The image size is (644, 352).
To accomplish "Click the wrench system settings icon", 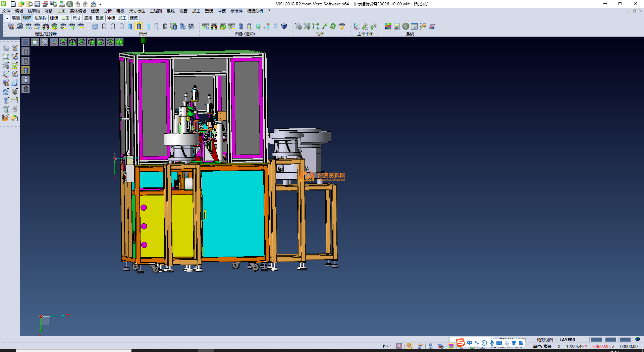I will coord(406,27).
